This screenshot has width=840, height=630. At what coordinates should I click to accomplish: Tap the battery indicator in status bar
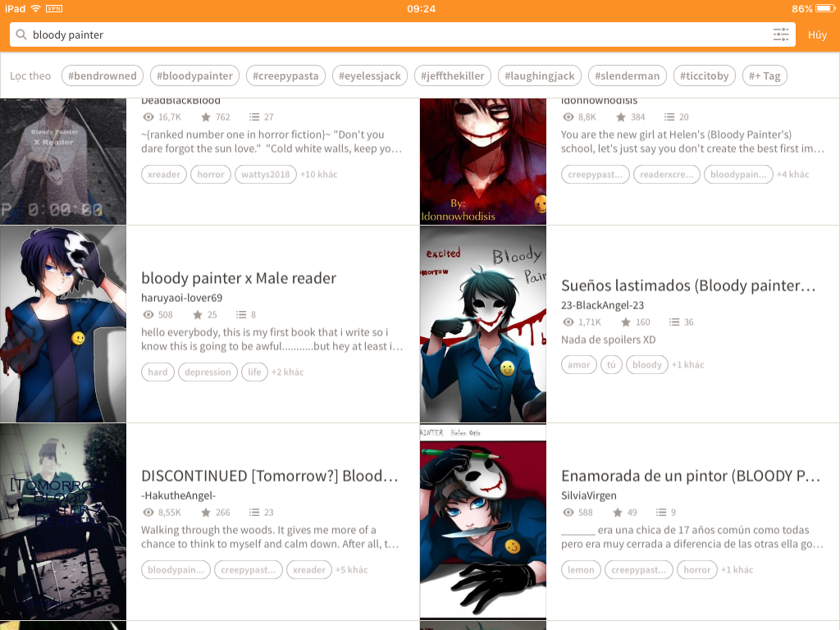click(x=825, y=8)
